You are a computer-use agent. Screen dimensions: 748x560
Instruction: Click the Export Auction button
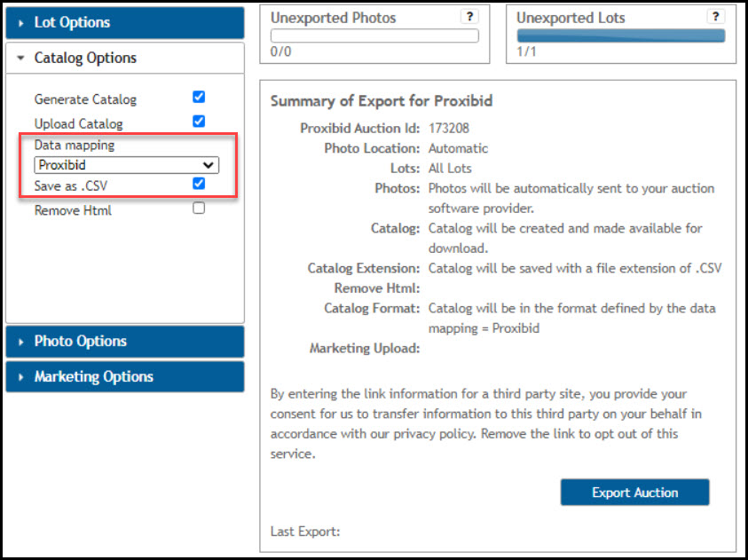634,492
